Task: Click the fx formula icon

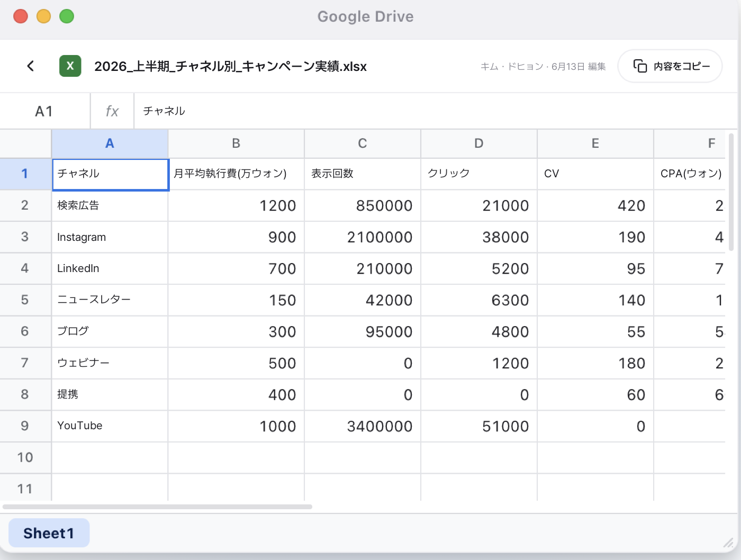Action: click(x=112, y=111)
